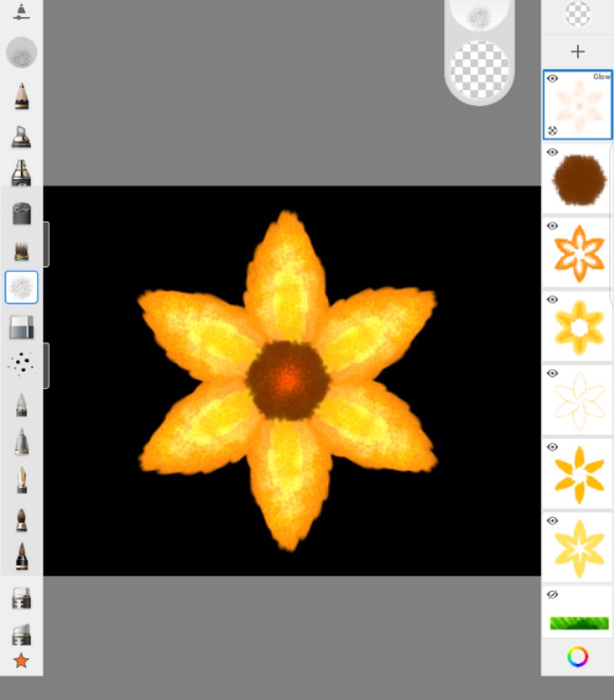Hide the pale yellow star flower layer

(x=553, y=521)
